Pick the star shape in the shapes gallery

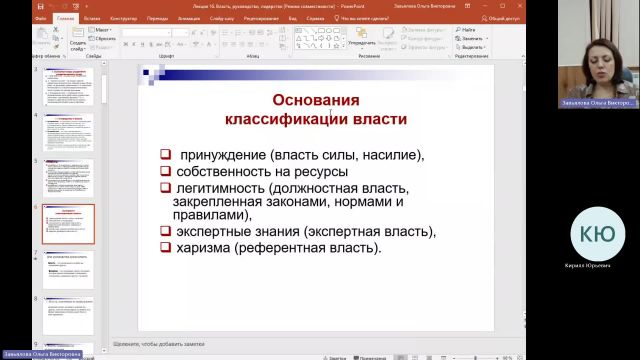pos(336,46)
